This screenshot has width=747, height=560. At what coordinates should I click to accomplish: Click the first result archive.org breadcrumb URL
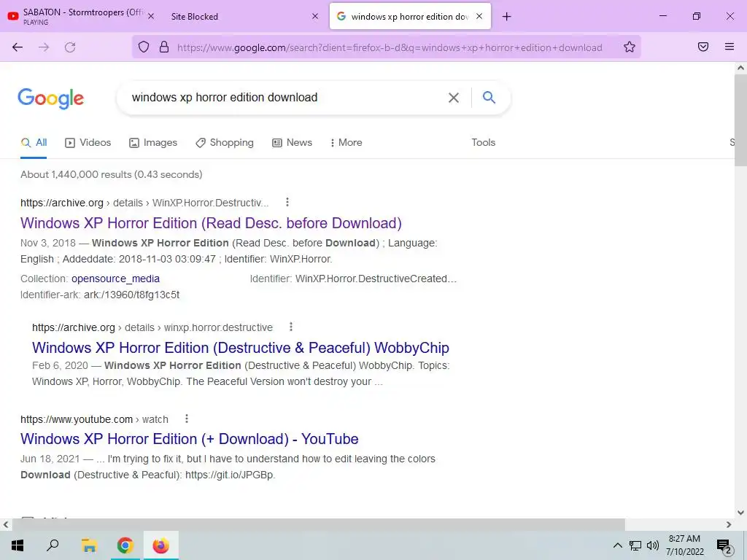pyautogui.click(x=145, y=203)
